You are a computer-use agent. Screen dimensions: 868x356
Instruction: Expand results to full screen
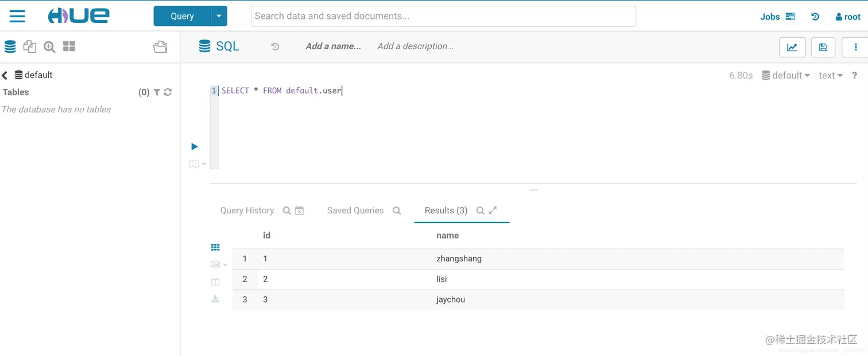[493, 210]
